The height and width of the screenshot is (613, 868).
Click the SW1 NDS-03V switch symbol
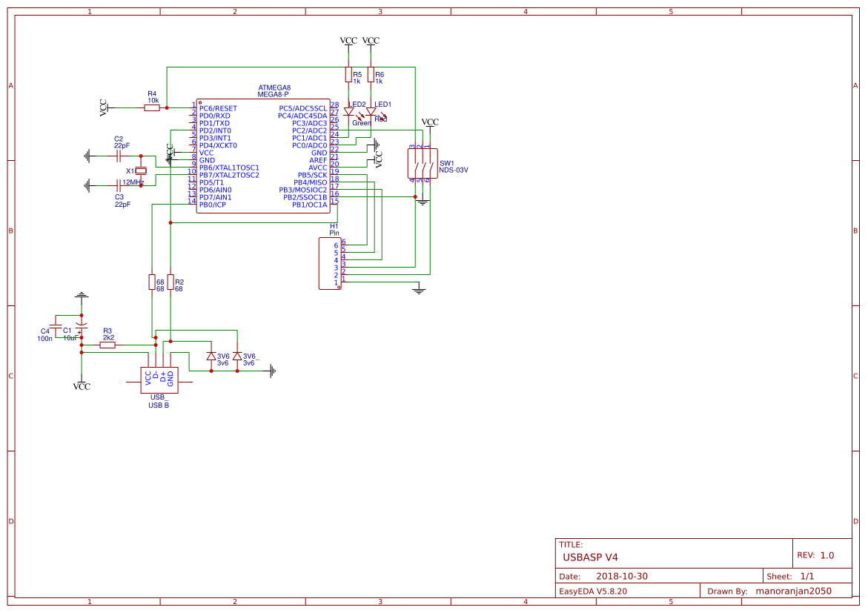[x=421, y=165]
